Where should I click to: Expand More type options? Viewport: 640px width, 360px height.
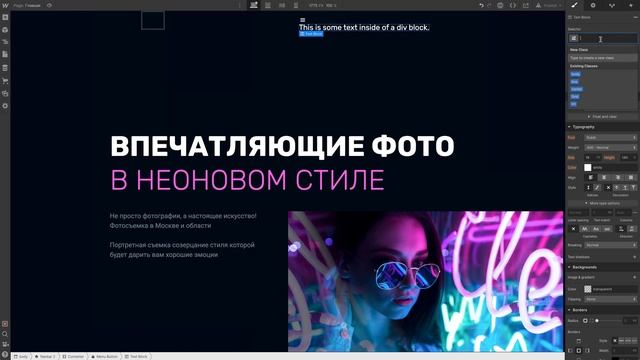(602, 203)
